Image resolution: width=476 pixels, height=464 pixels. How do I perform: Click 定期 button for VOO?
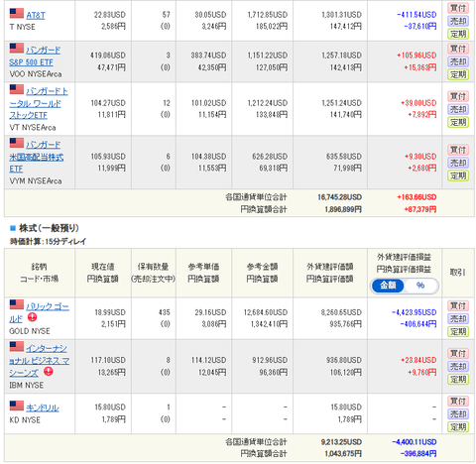pos(458,74)
